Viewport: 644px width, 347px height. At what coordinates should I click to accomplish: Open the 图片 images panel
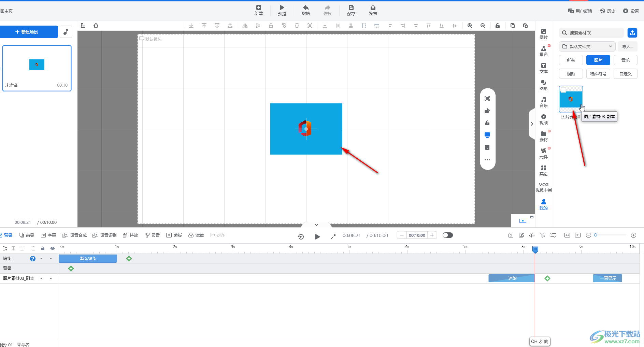pos(544,34)
